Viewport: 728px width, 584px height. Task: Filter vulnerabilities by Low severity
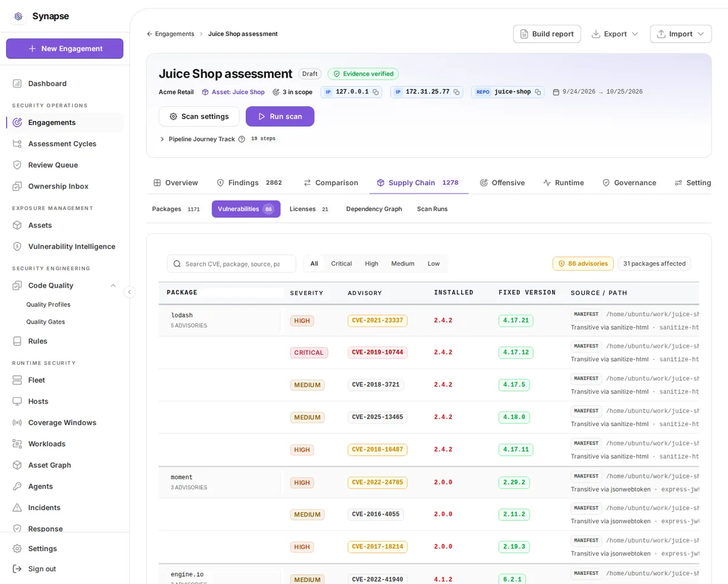point(433,263)
